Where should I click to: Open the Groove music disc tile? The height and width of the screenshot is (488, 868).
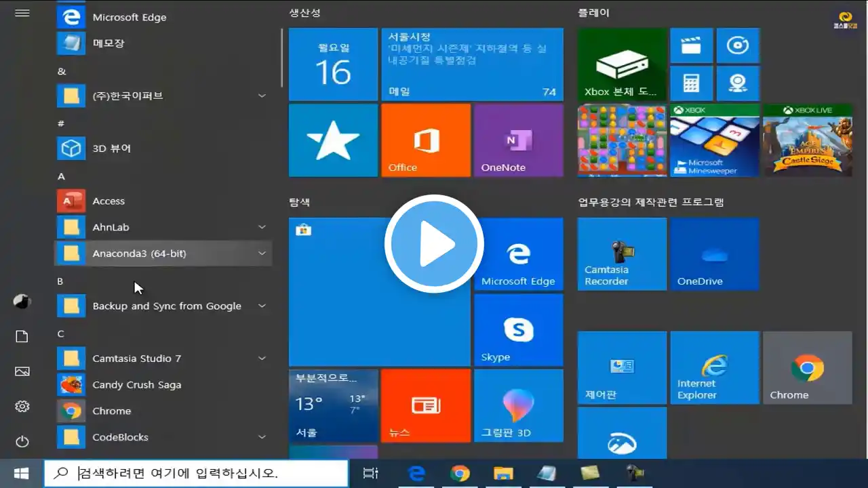point(738,45)
